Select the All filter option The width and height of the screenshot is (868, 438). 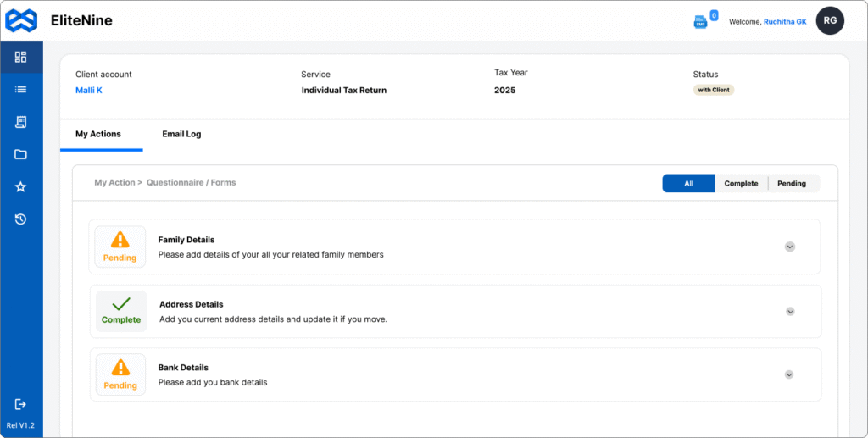(x=688, y=183)
